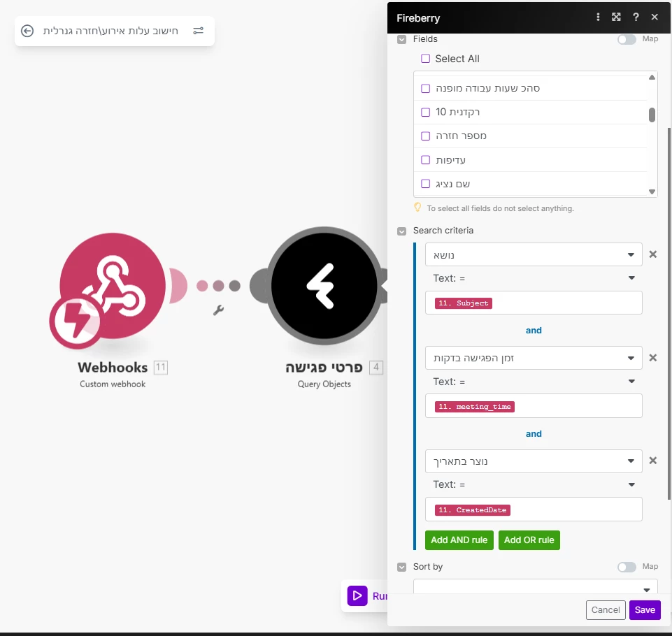Image resolution: width=672 pixels, height=636 pixels.
Task: Click the 11. CreatedDate mapped tag
Action: tap(472, 510)
